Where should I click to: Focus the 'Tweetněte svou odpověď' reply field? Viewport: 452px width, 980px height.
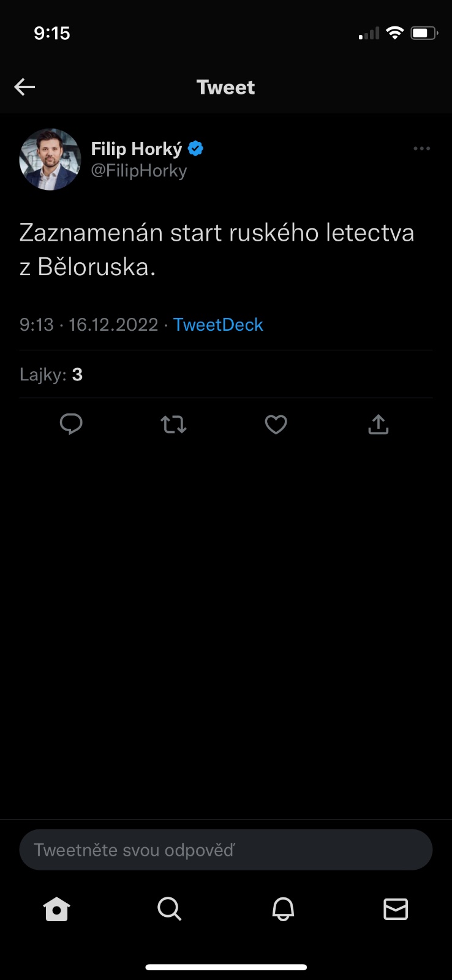(x=225, y=850)
